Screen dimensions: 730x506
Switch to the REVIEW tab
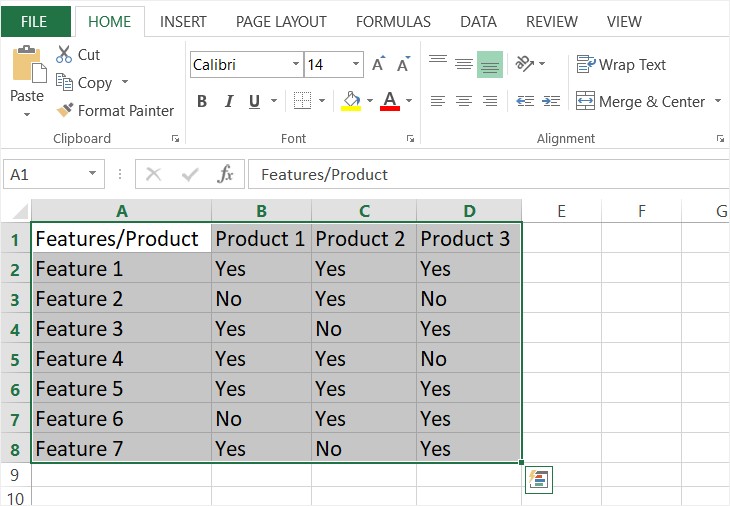[552, 21]
